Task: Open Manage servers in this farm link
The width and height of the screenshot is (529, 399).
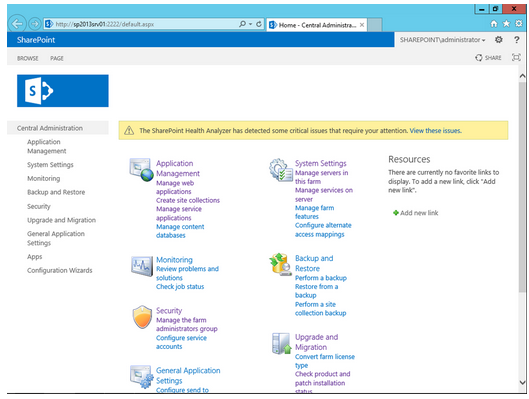Action: coord(322,177)
